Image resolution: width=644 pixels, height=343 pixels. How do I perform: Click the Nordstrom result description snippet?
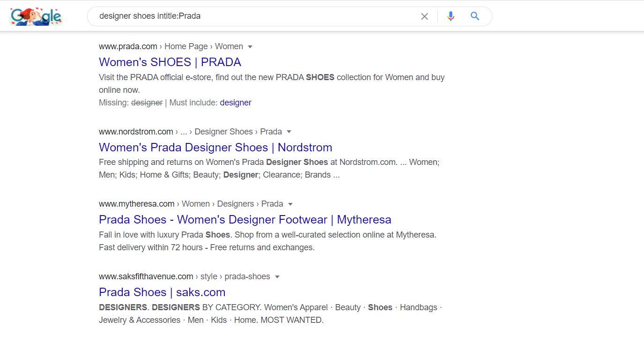click(x=269, y=169)
